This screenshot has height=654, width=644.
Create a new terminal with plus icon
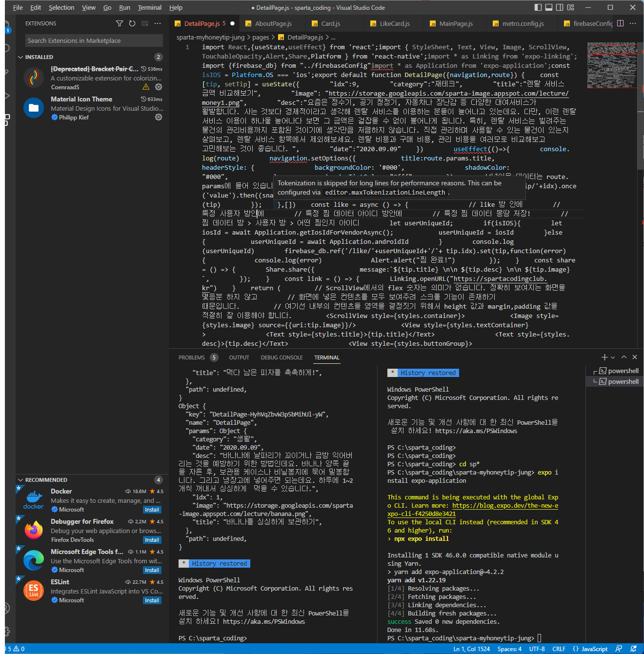[604, 357]
